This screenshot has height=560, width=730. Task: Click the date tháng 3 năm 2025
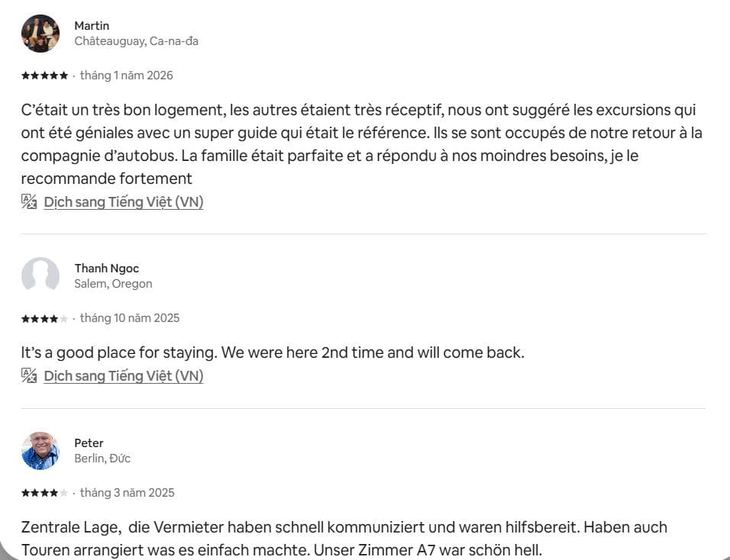tap(128, 493)
